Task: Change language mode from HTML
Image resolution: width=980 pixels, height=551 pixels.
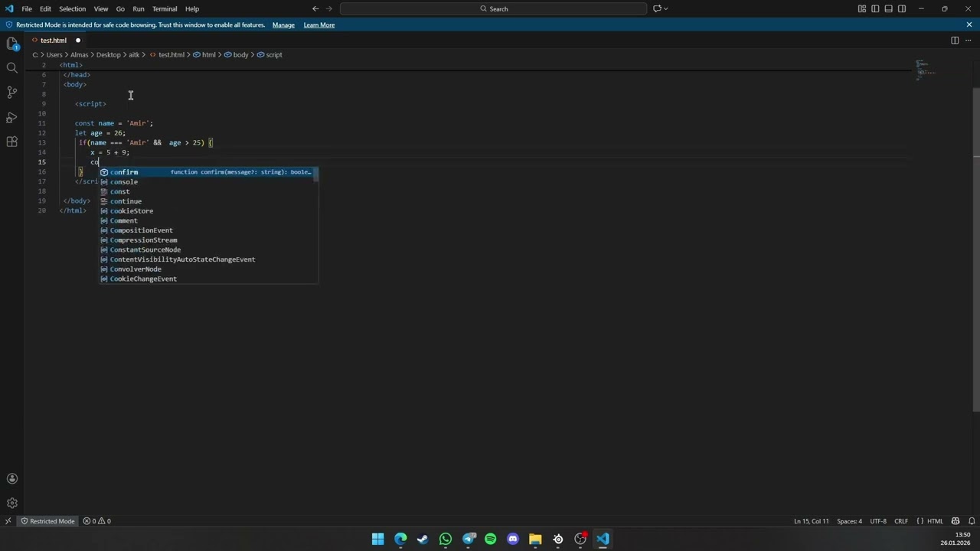Action: pyautogui.click(x=935, y=521)
